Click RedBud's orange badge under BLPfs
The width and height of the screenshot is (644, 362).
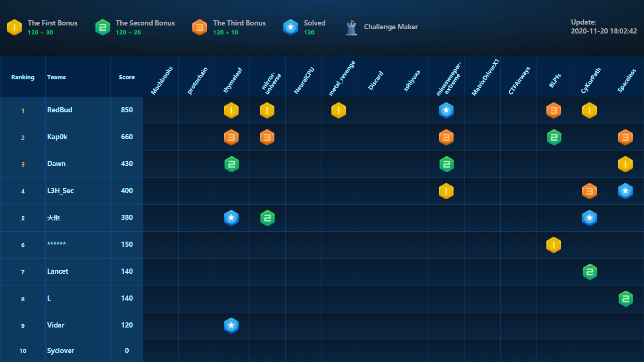click(x=553, y=110)
